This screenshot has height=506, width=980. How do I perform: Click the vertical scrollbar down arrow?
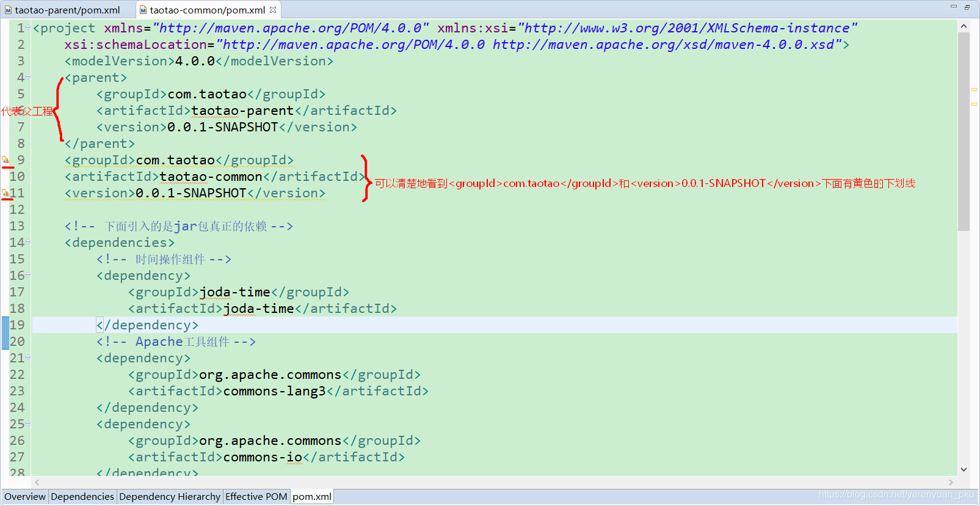point(964,469)
